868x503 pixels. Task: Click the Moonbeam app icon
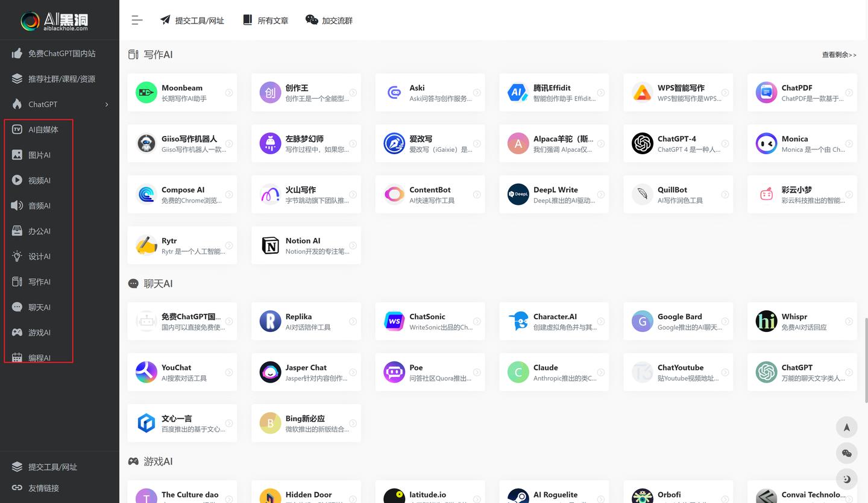146,93
